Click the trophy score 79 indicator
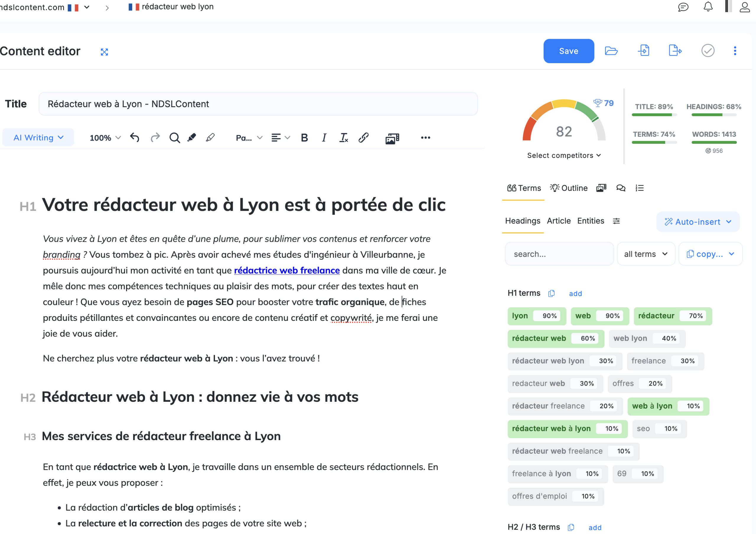Screen dimensions: 756x534 coord(603,103)
